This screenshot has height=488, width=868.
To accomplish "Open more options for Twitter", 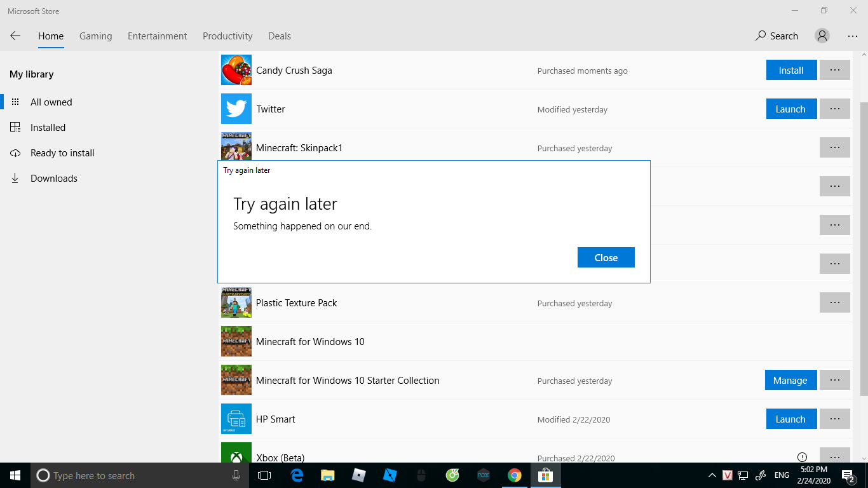I will click(x=835, y=109).
